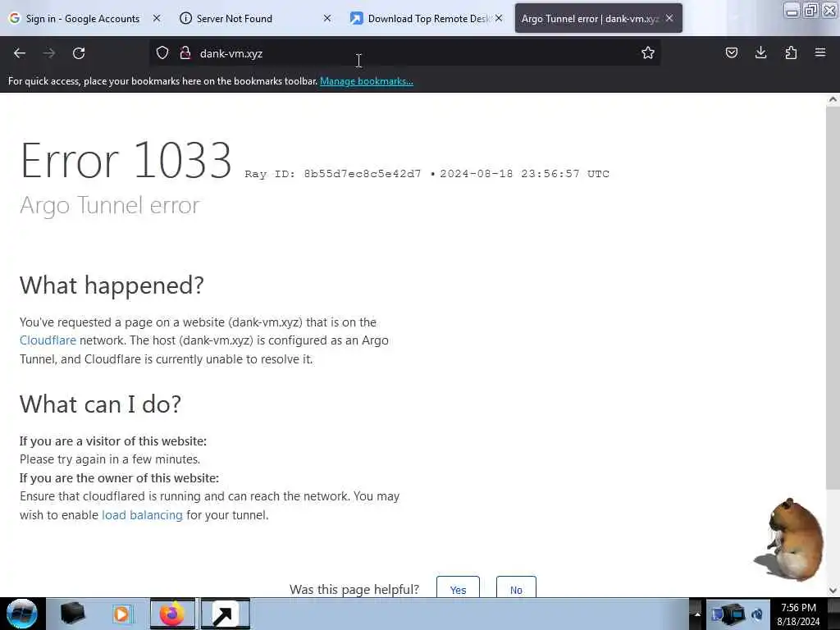Click the hamster desktop pet
This screenshot has height=630, width=840.
[790, 540]
